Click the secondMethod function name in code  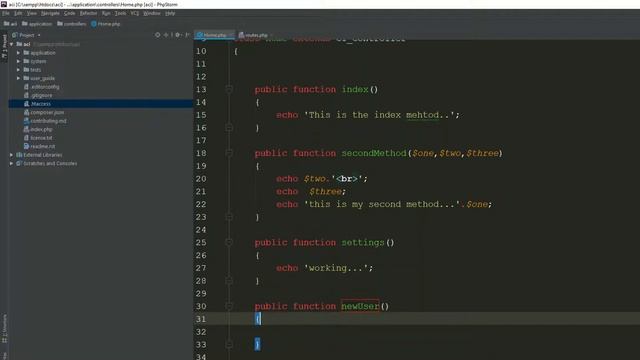tap(374, 153)
